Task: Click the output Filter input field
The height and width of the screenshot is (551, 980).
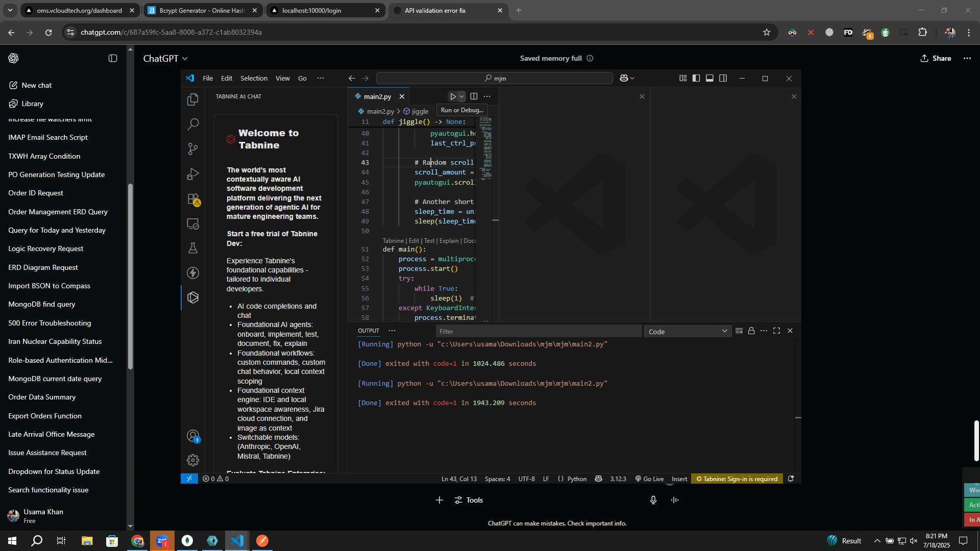Action: (x=538, y=331)
